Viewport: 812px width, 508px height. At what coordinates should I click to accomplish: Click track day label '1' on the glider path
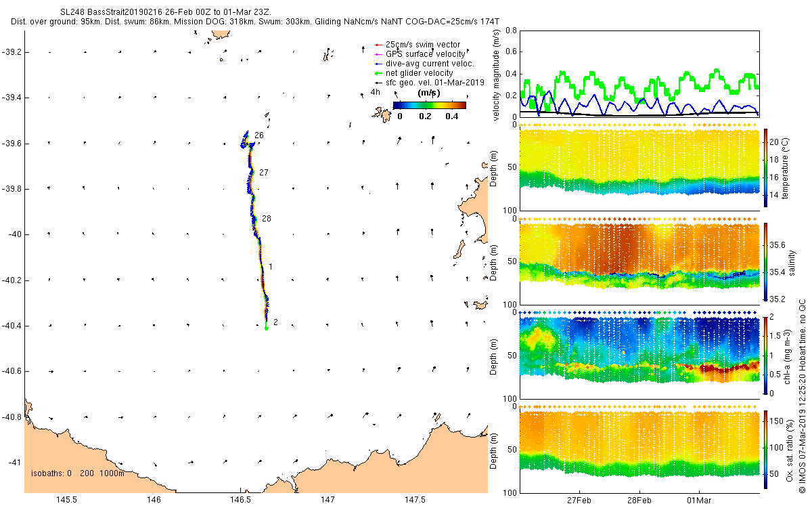pos(271,267)
